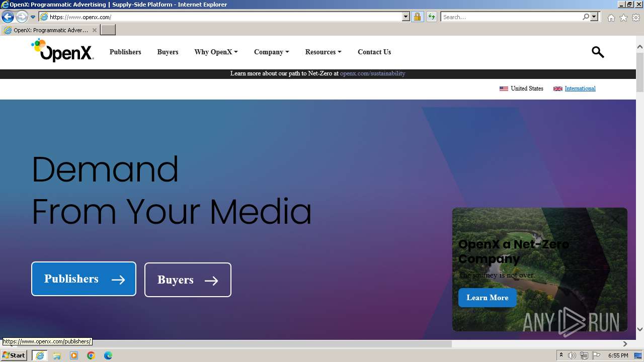Click the scroll up arrow

tap(640, 47)
